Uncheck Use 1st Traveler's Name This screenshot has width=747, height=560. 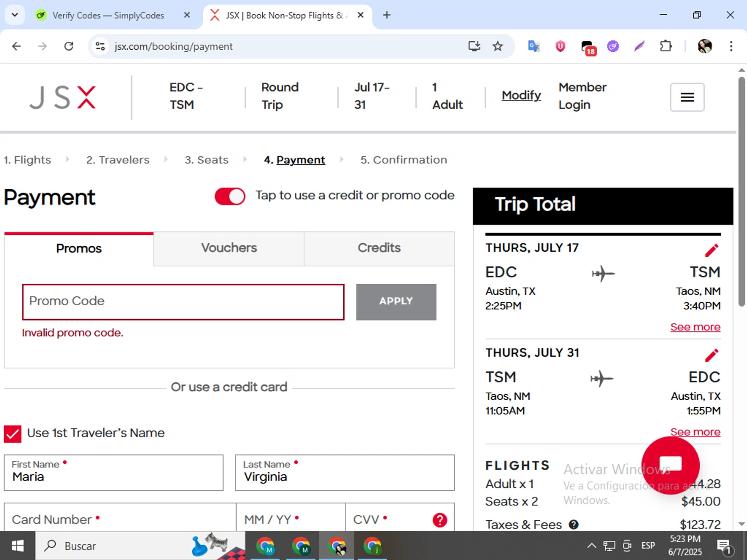coord(12,434)
